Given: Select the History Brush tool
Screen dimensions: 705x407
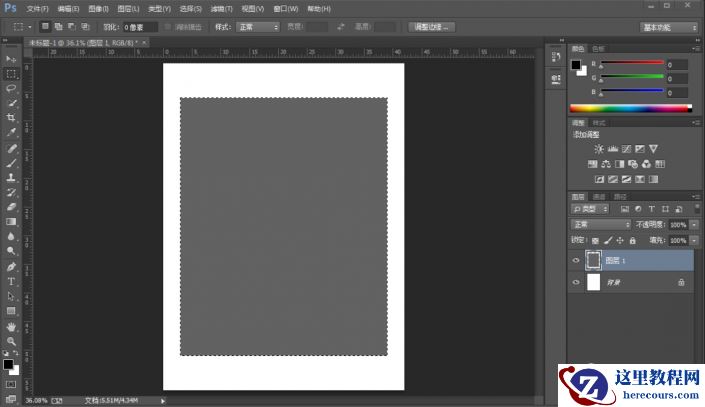Looking at the screenshot, I should 11,192.
